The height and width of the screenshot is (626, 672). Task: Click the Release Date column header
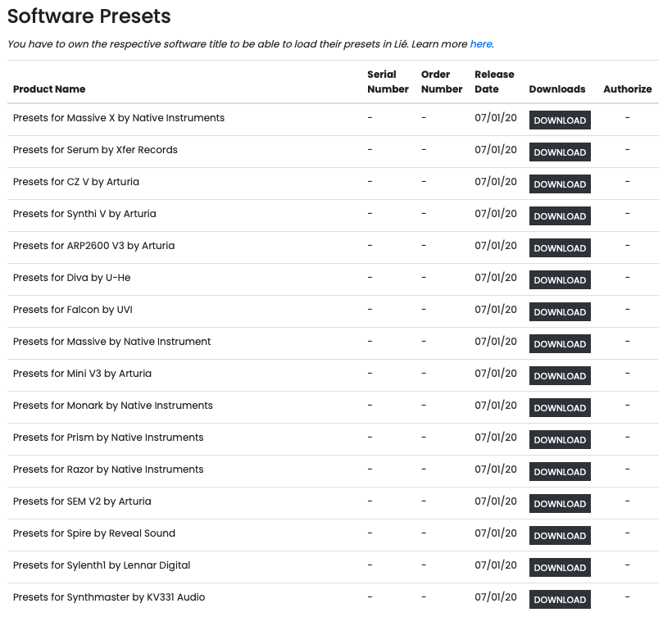[x=494, y=82]
